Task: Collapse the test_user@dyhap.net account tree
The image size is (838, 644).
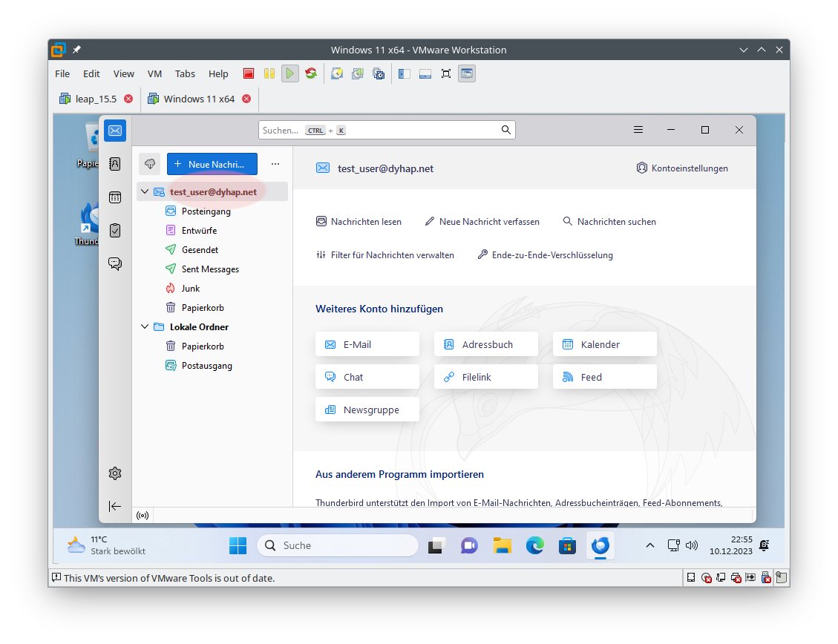Action: pyautogui.click(x=145, y=191)
